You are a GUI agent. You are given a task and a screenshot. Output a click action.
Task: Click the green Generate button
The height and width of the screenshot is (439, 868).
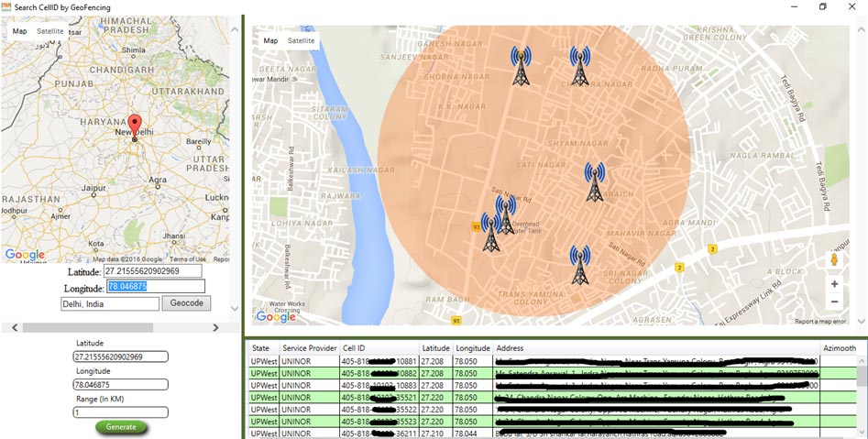tap(121, 427)
